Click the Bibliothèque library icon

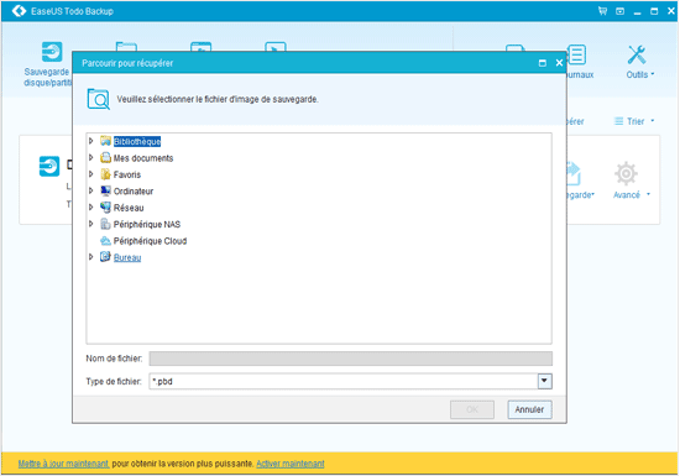tap(105, 141)
